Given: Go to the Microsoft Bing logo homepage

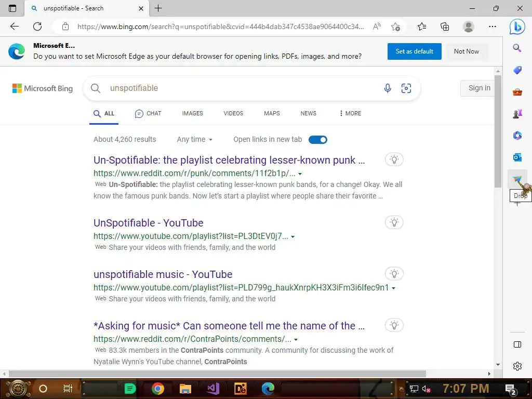Looking at the screenshot, I should (x=43, y=88).
